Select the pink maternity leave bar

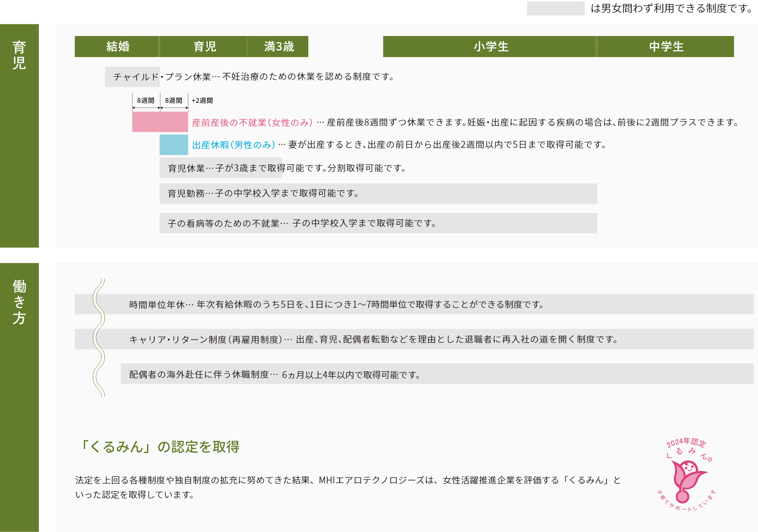coord(160,121)
